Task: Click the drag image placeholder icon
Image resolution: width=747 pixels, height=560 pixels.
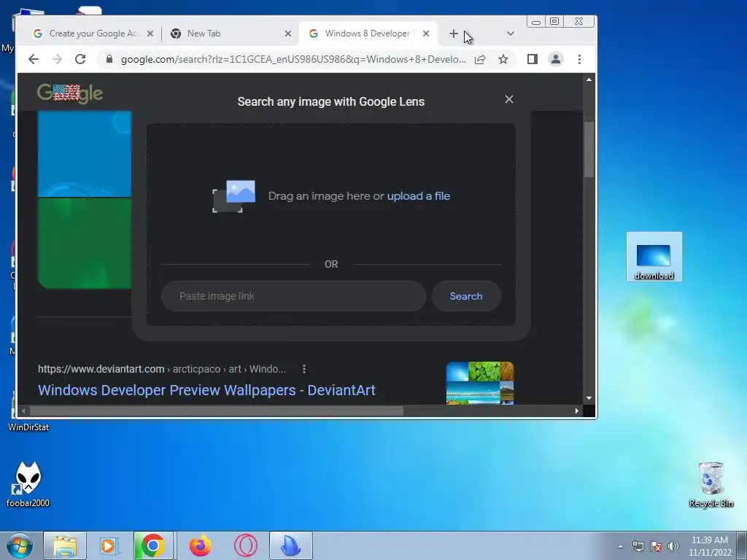Action: point(233,195)
